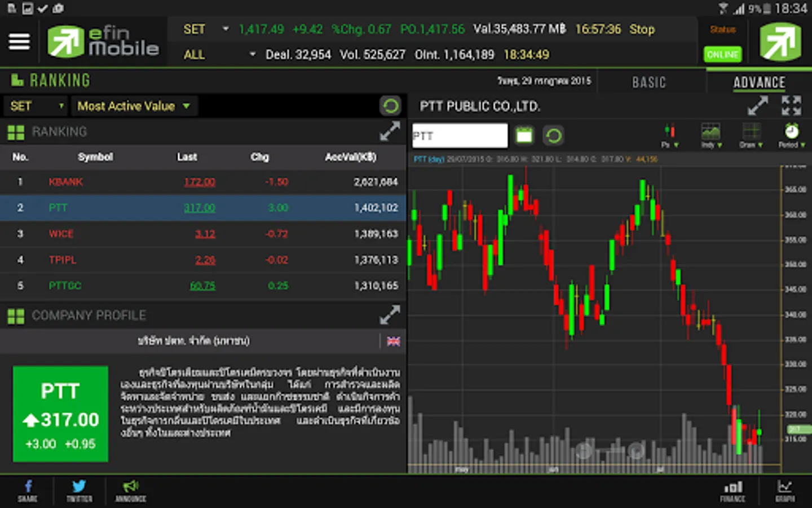The image size is (812, 508).
Task: Open the candlestick chart type dropdown
Action: pyautogui.click(x=670, y=135)
